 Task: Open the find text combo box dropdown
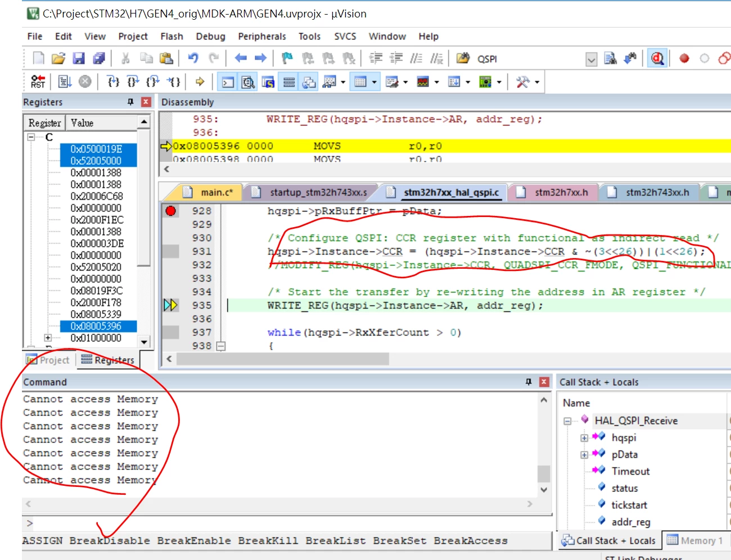tap(591, 59)
